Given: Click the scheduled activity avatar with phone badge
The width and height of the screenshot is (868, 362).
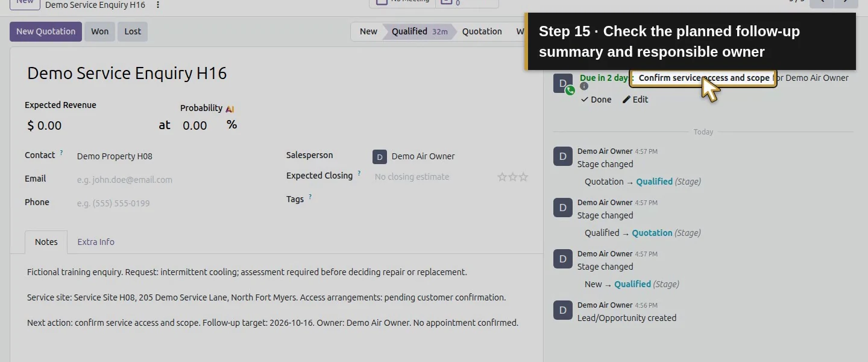Looking at the screenshot, I should (x=563, y=84).
